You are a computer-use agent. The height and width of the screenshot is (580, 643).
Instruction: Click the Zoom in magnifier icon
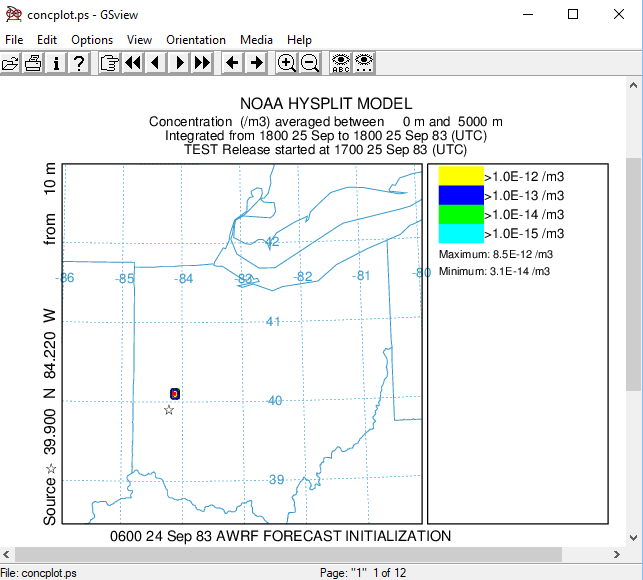coord(287,63)
